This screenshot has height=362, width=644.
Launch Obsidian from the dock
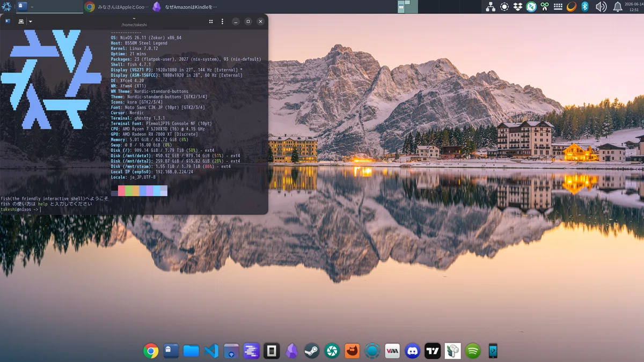coord(292,351)
